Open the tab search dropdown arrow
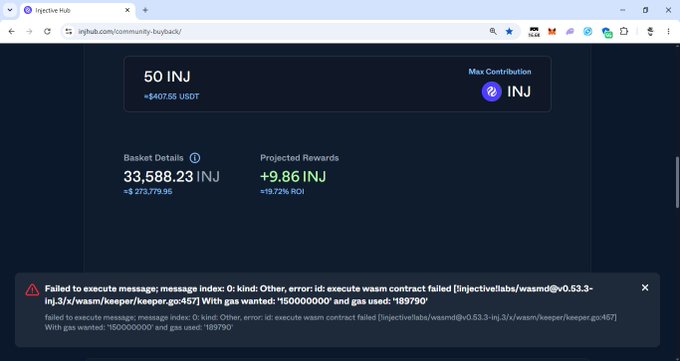 point(10,10)
